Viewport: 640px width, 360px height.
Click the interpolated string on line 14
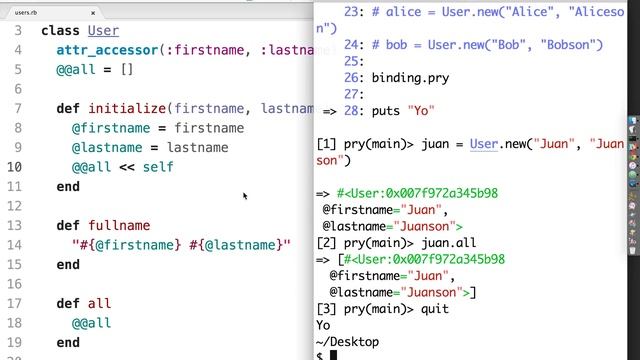pos(181,245)
